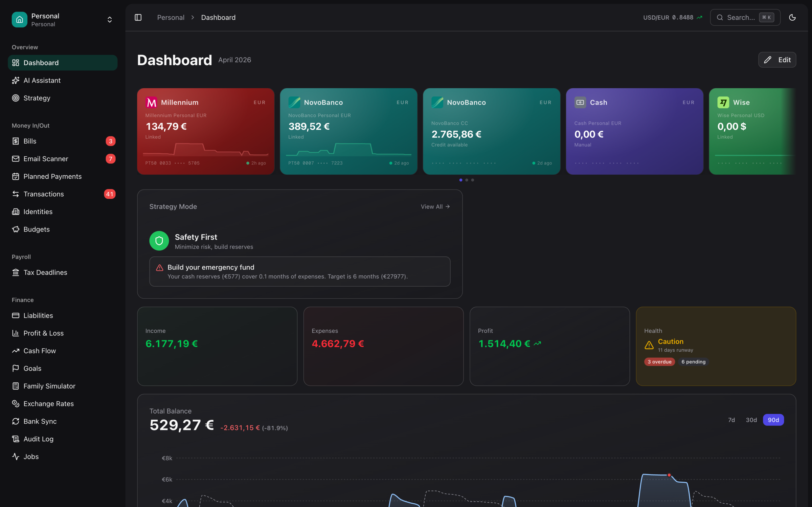Navigate to Personal in the breadcrumb

pyautogui.click(x=171, y=17)
